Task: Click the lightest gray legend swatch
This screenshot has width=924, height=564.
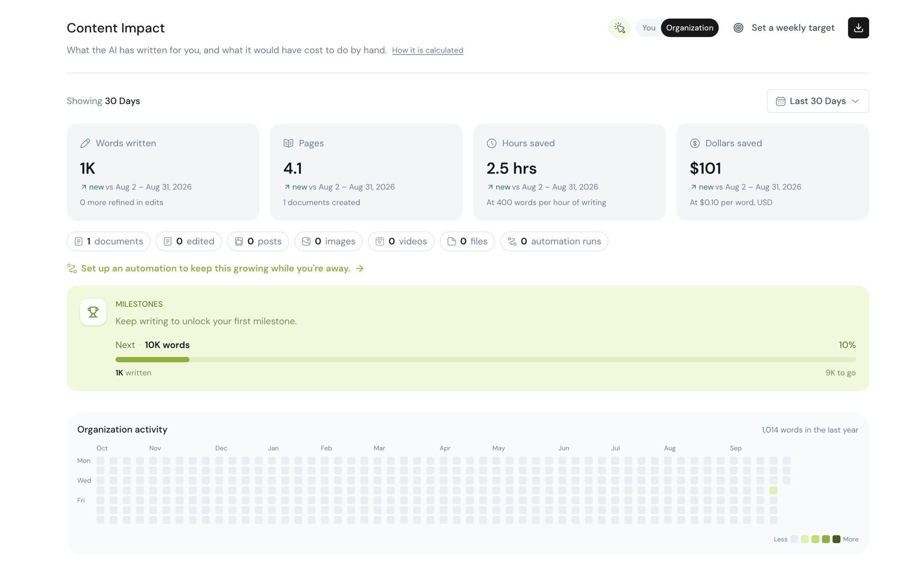Action: coord(794,539)
